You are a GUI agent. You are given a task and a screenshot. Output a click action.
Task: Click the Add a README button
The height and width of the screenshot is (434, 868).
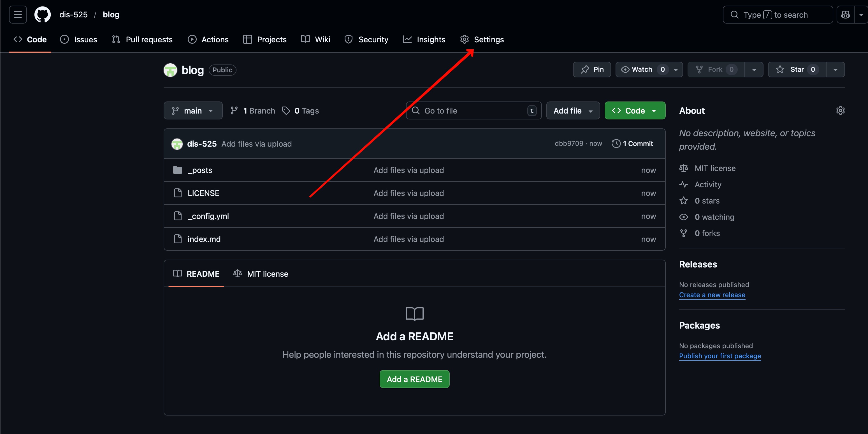tap(414, 379)
